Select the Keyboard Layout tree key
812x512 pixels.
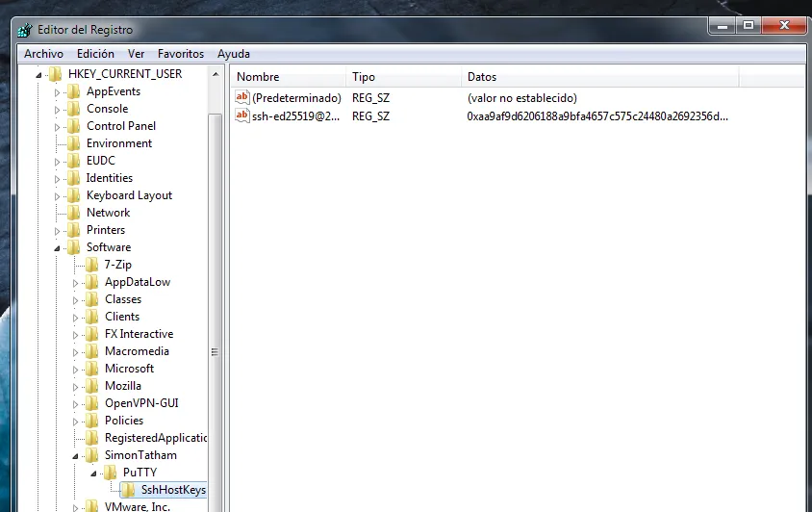[129, 195]
